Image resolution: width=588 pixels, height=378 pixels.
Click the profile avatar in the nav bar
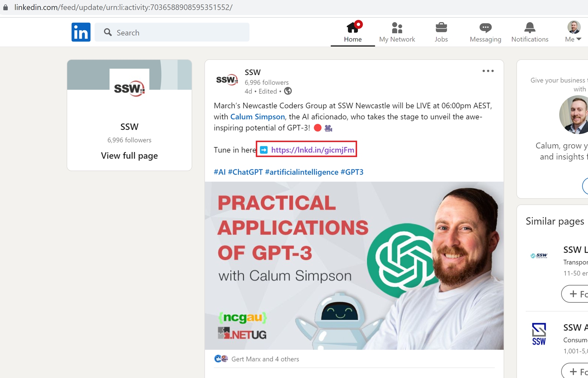click(574, 27)
